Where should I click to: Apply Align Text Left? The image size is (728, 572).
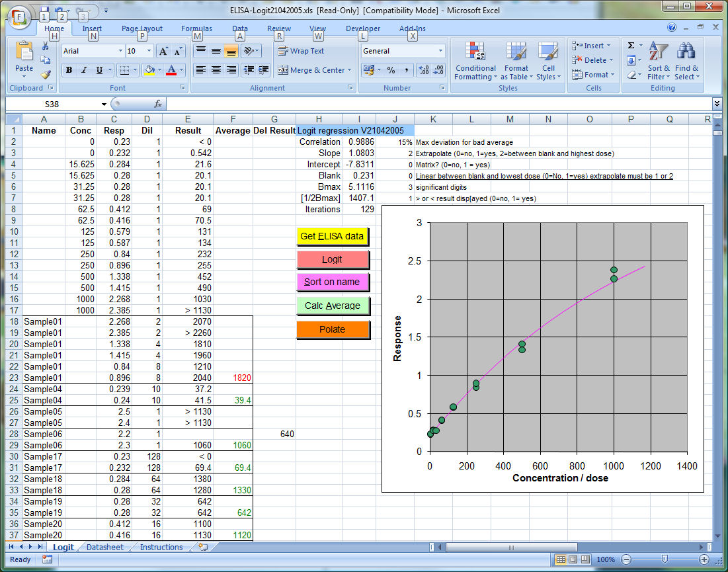pyautogui.click(x=200, y=70)
